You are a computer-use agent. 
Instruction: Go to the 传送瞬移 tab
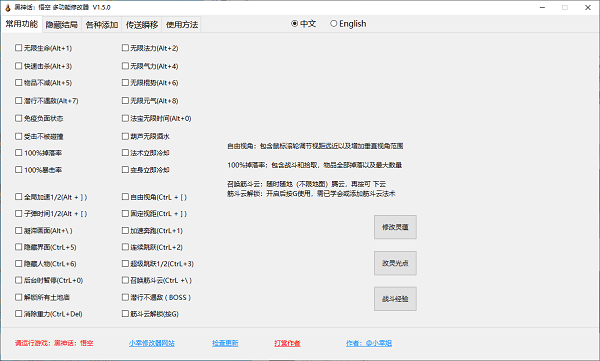pos(142,25)
